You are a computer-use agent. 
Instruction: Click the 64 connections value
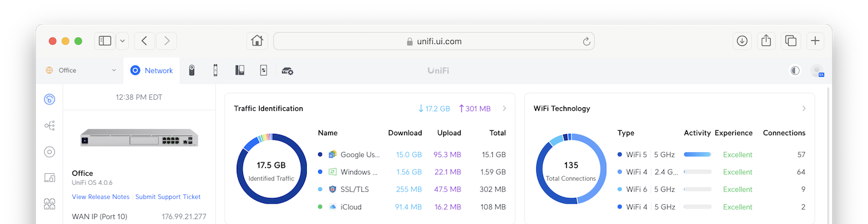pyautogui.click(x=801, y=172)
